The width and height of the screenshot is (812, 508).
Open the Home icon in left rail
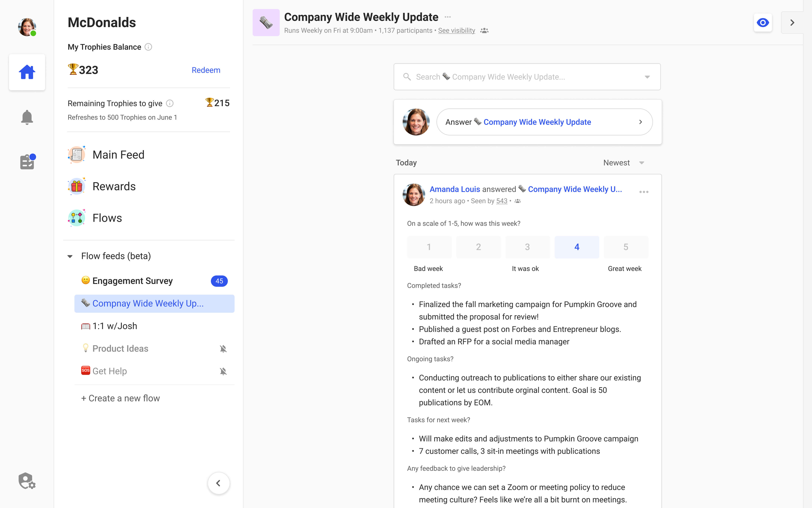[27, 72]
